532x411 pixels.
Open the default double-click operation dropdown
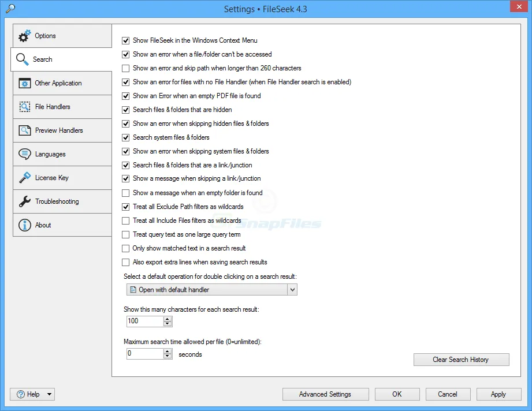[x=212, y=290]
